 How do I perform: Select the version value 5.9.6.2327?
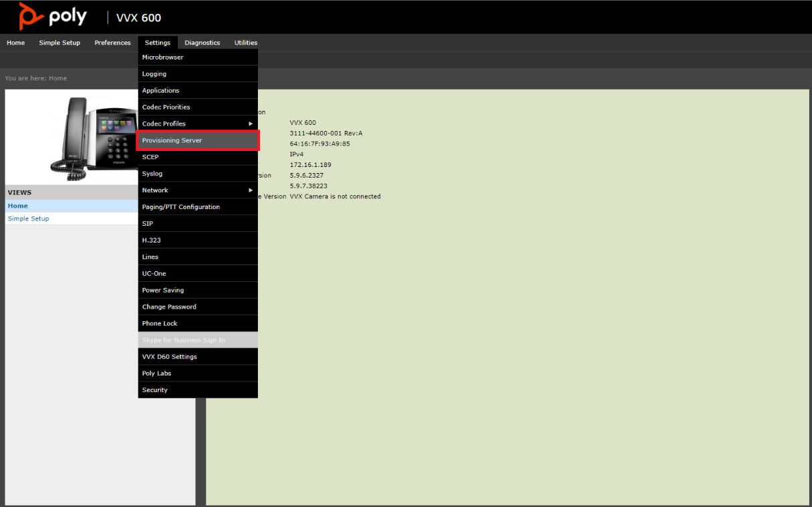[x=308, y=175]
